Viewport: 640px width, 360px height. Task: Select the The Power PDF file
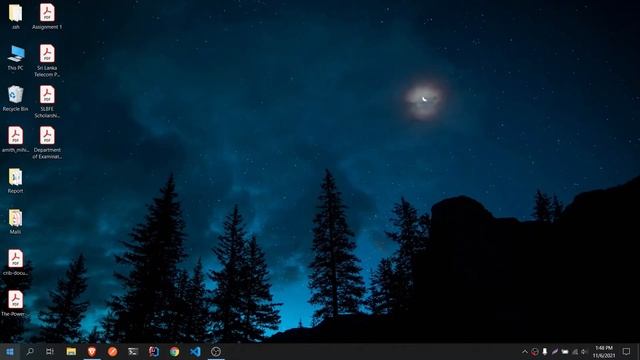[x=16, y=303]
